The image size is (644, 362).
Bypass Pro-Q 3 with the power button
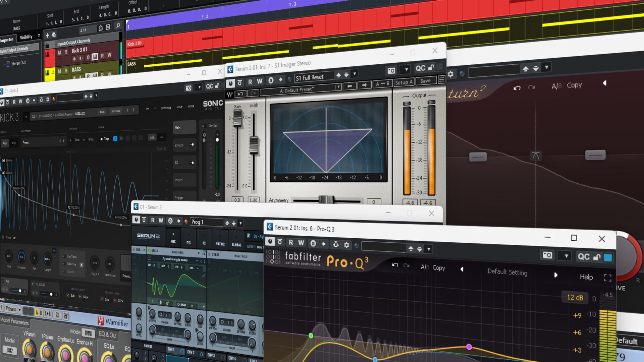tap(270, 241)
